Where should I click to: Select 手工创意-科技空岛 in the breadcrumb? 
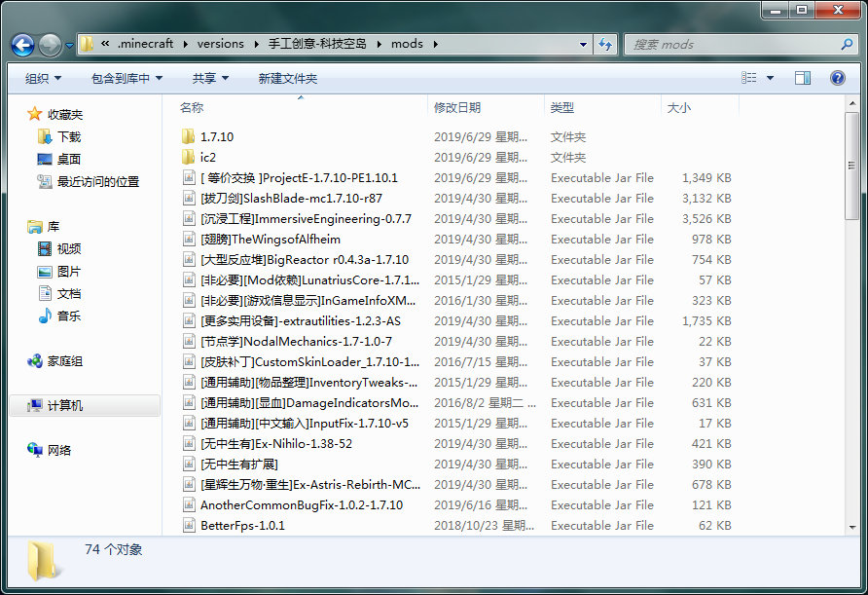[317, 44]
